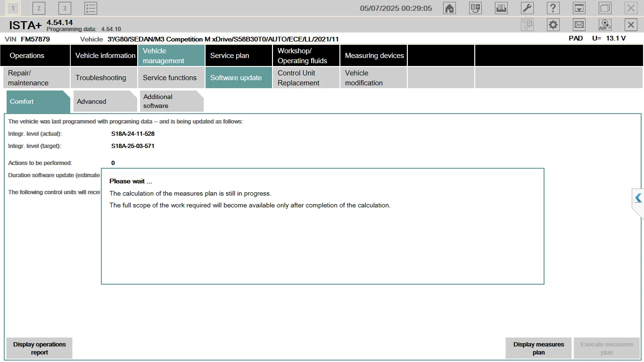The height and width of the screenshot is (362, 644).
Task: Expand the right side panel chevron
Action: click(638, 198)
